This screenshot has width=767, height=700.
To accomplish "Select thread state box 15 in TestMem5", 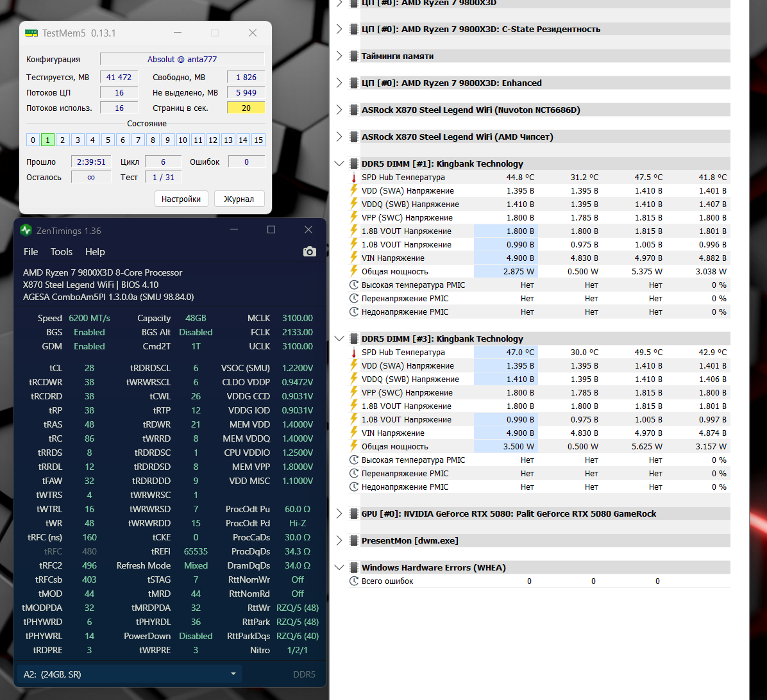I will [x=258, y=140].
